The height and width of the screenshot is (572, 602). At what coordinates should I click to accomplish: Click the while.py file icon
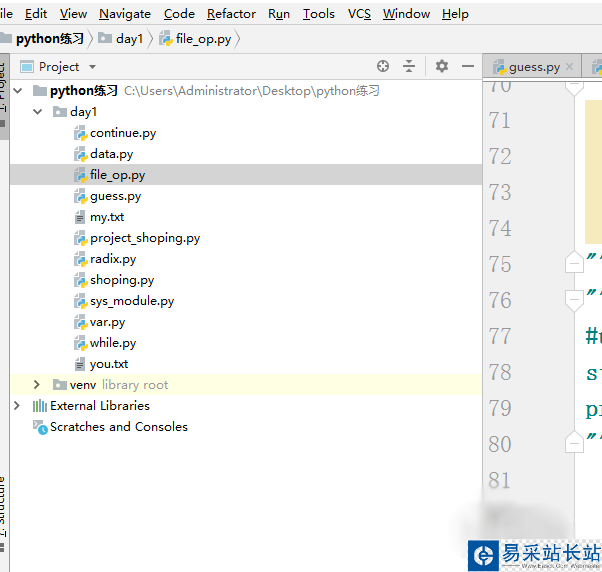[x=80, y=343]
